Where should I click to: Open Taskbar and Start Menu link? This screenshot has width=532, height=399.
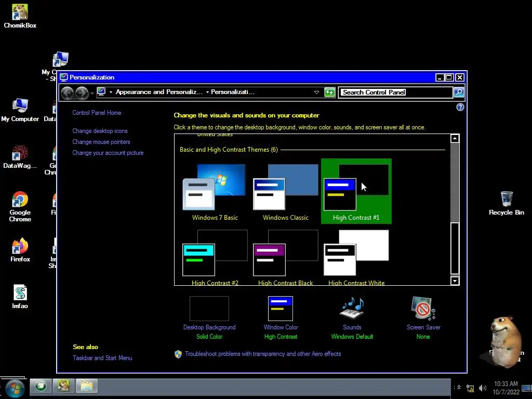point(102,358)
